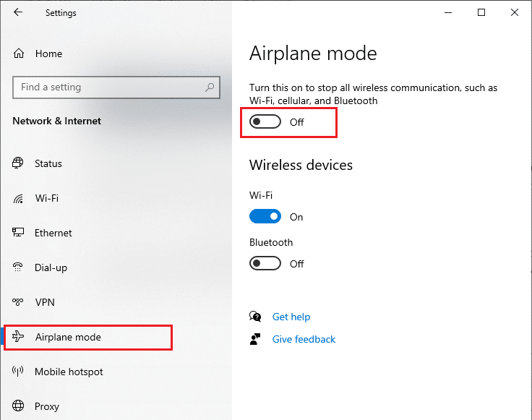Viewport: 532px width, 420px height.
Task: Enable the Bluetooth toggle
Action: point(265,263)
